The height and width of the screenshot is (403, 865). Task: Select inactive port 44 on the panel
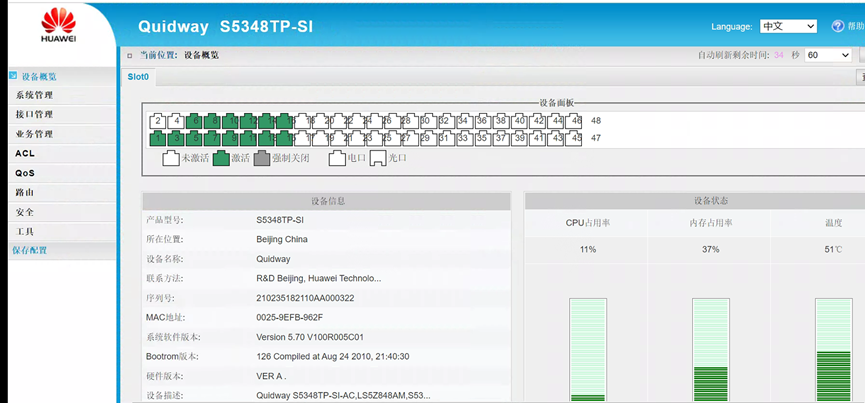[557, 121]
